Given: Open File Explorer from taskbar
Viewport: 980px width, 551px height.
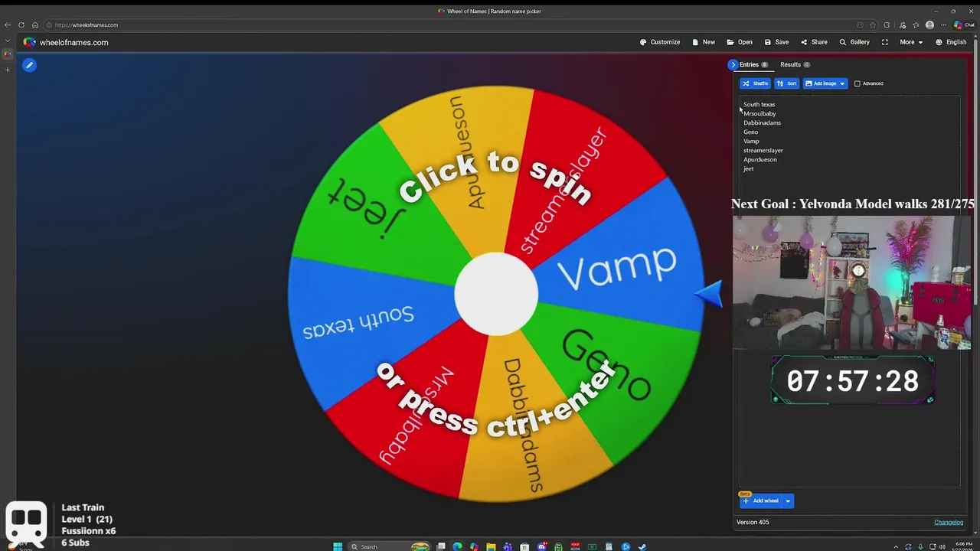Looking at the screenshot, I should (491, 546).
